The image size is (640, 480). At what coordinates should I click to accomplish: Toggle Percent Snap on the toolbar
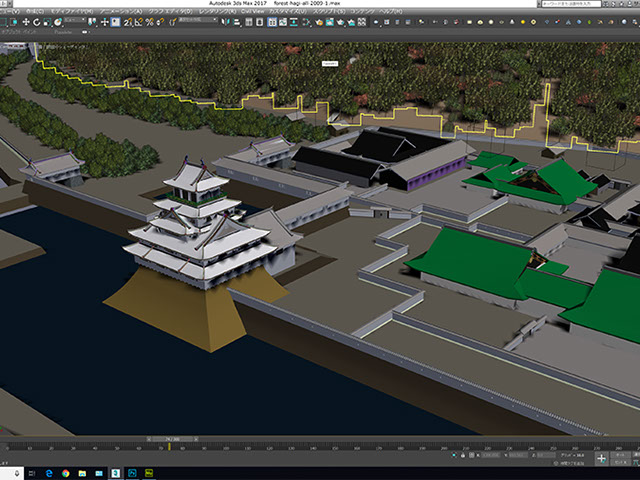click(149, 21)
